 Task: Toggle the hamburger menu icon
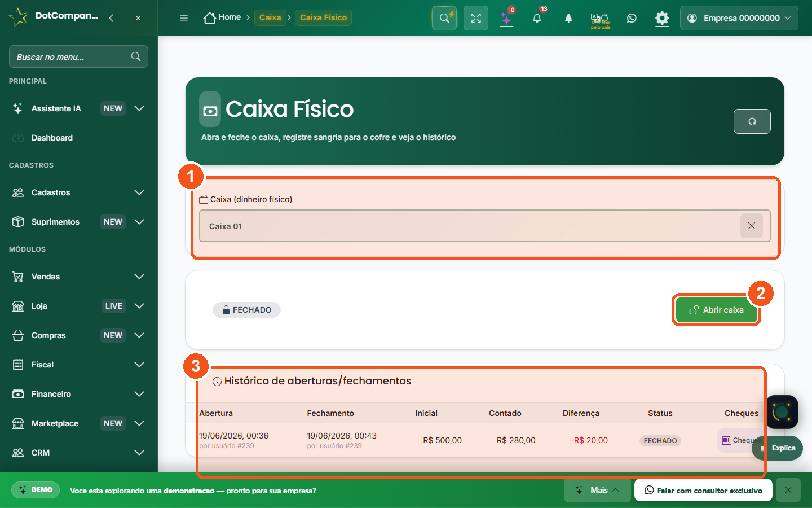(x=184, y=18)
